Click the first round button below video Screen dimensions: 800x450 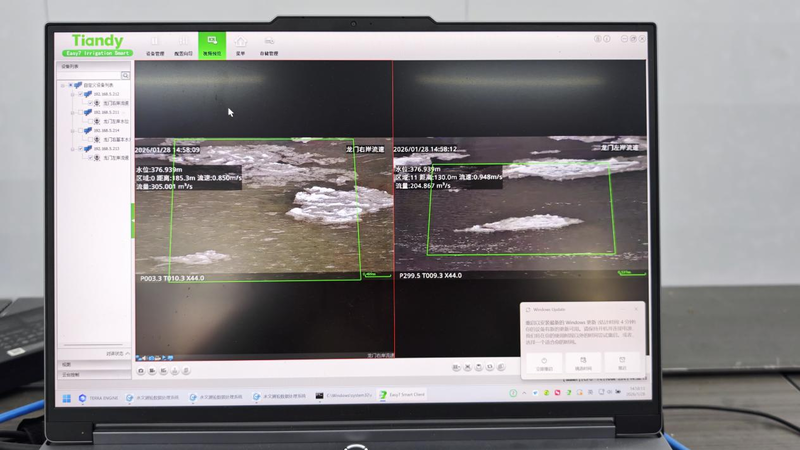140,371
